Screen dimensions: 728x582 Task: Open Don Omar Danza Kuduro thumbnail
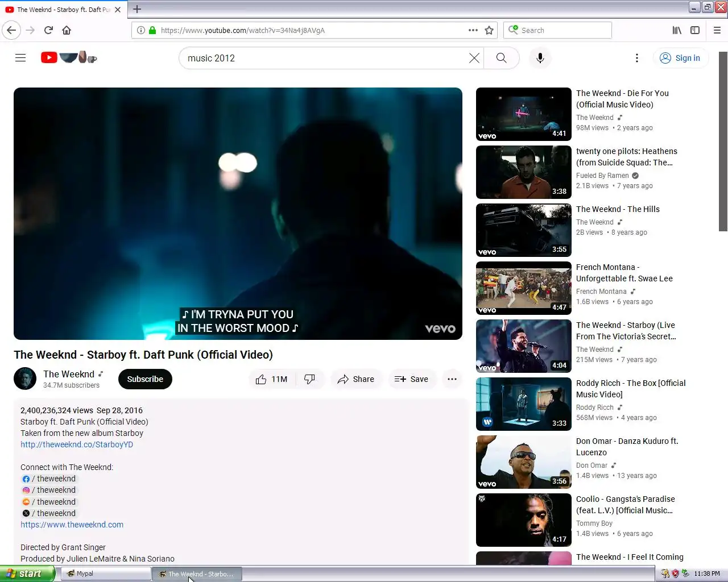tap(524, 462)
